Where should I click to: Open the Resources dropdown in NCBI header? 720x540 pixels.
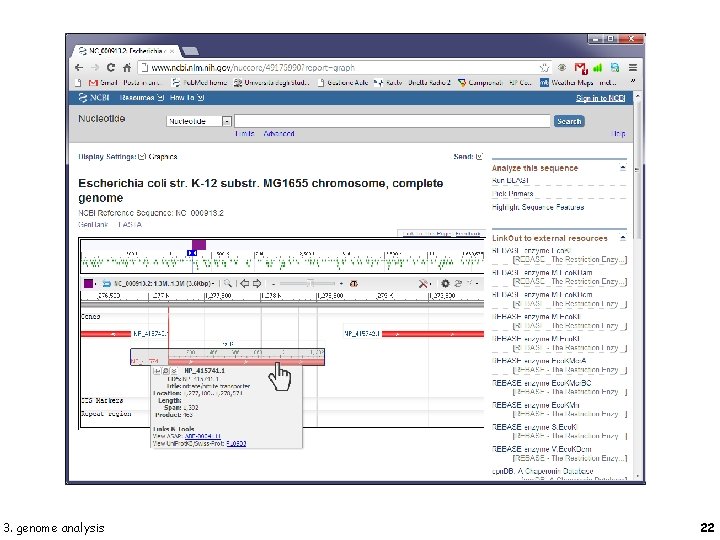[141, 97]
